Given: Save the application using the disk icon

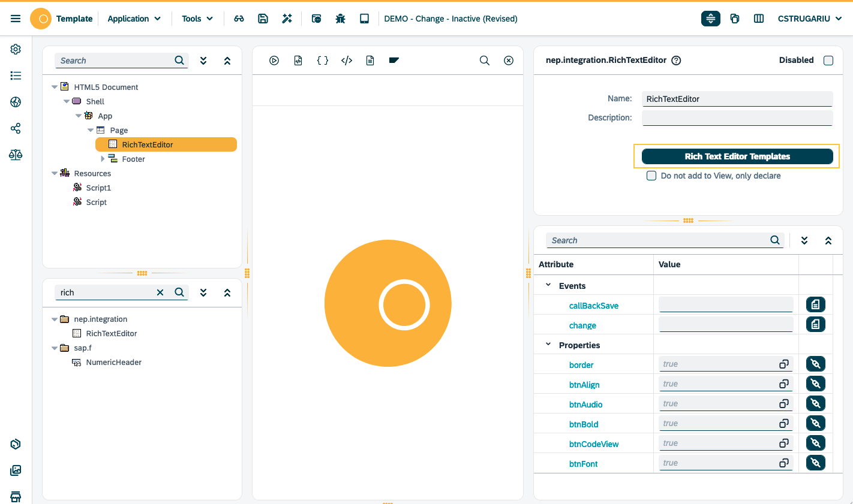Looking at the screenshot, I should pyautogui.click(x=263, y=19).
